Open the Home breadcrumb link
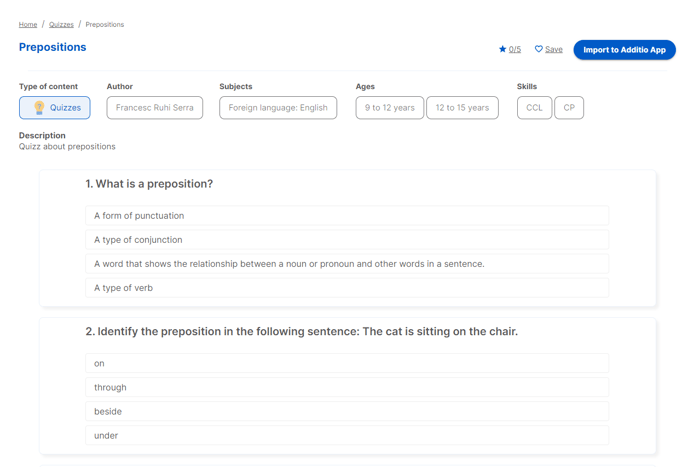 tap(28, 25)
